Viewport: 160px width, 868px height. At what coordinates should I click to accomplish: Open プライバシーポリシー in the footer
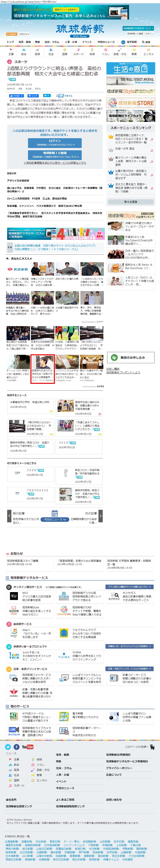pyautogui.click(x=119, y=768)
